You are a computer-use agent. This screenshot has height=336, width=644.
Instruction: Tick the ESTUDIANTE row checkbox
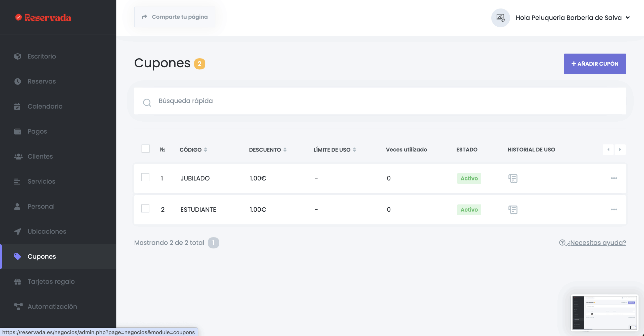pyautogui.click(x=145, y=209)
